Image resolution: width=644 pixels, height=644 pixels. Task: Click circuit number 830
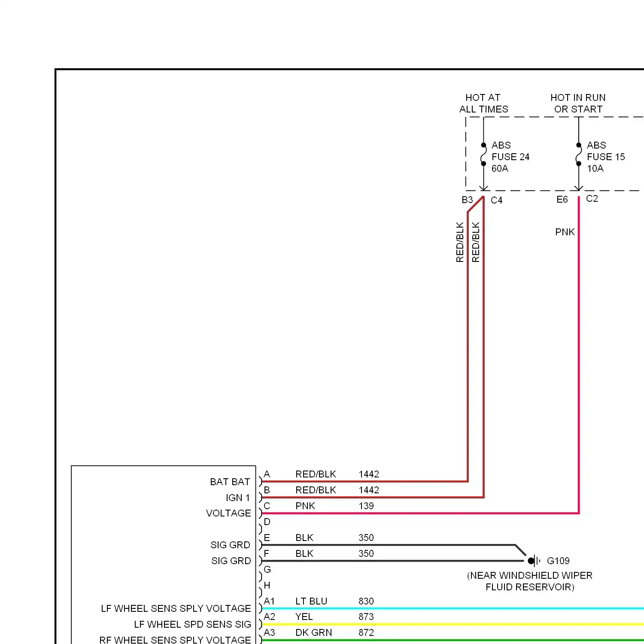366,601
